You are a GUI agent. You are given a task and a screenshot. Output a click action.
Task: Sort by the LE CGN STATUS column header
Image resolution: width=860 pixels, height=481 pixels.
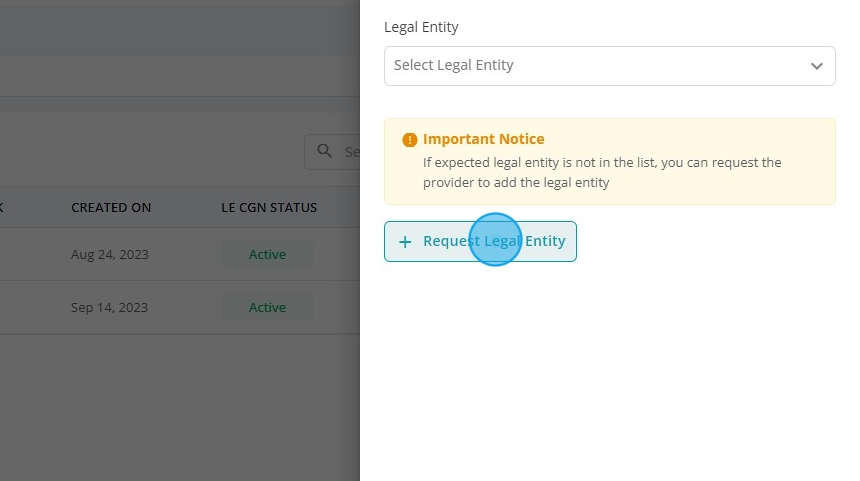(269, 207)
